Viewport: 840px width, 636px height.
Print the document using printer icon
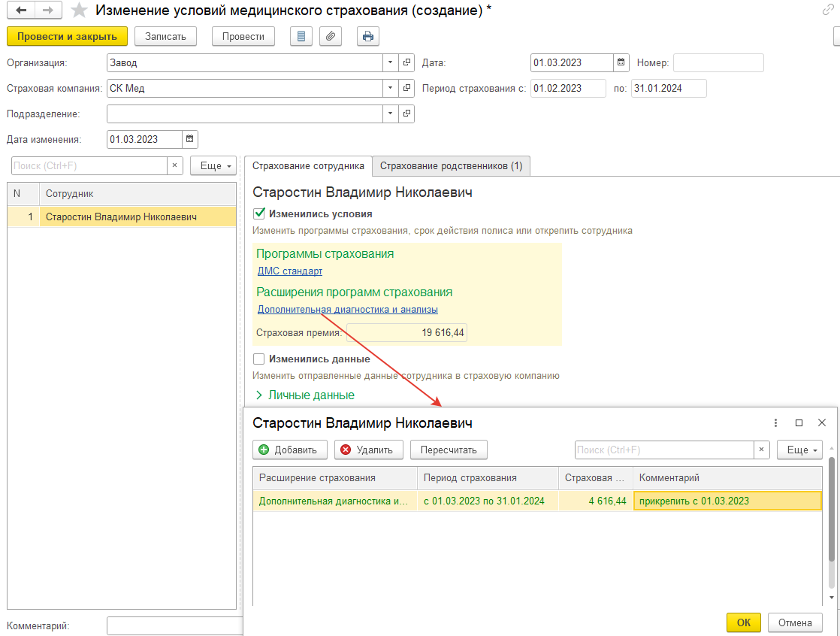click(368, 36)
